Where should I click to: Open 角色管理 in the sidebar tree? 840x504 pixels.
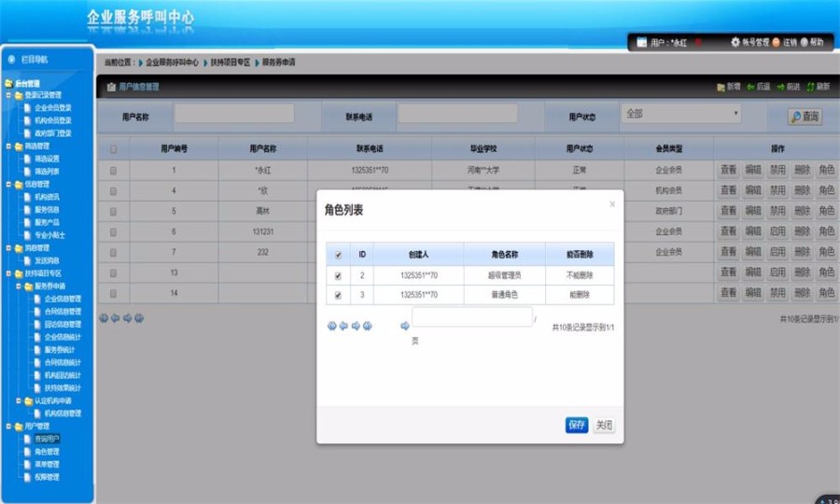(48, 452)
